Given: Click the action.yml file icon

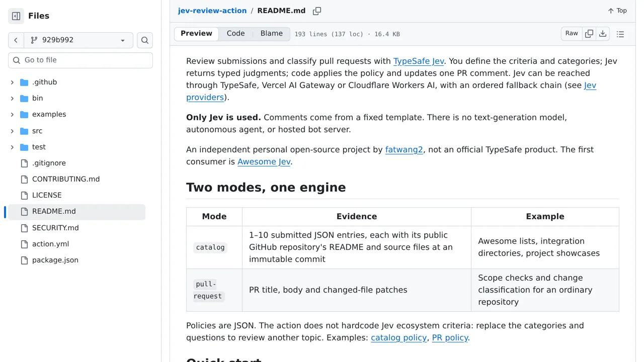Looking at the screenshot, I should (x=24, y=244).
